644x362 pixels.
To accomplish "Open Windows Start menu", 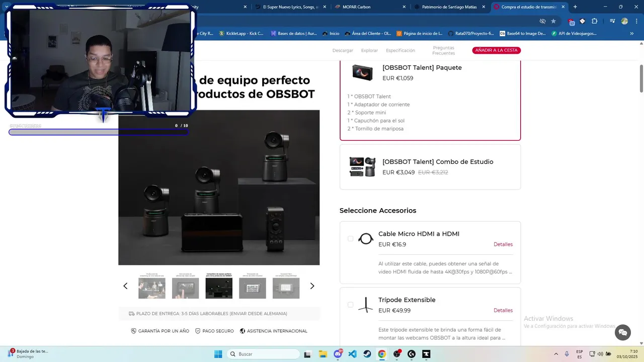I will [218, 354].
